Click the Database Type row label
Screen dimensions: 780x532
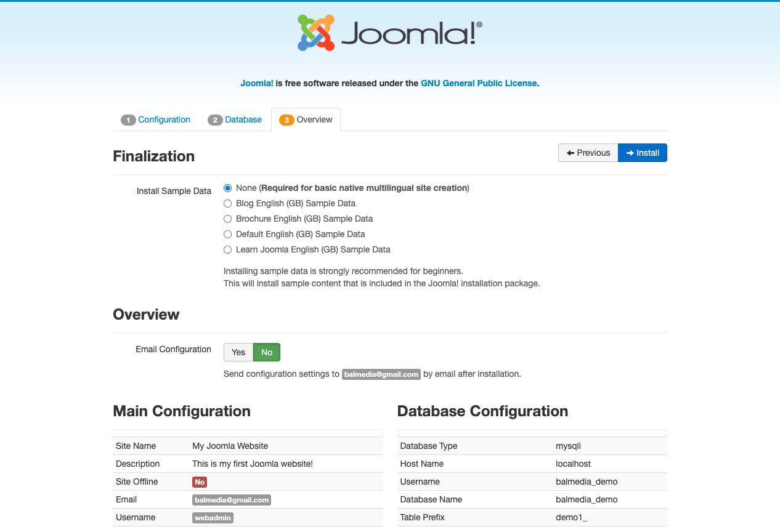pos(429,446)
